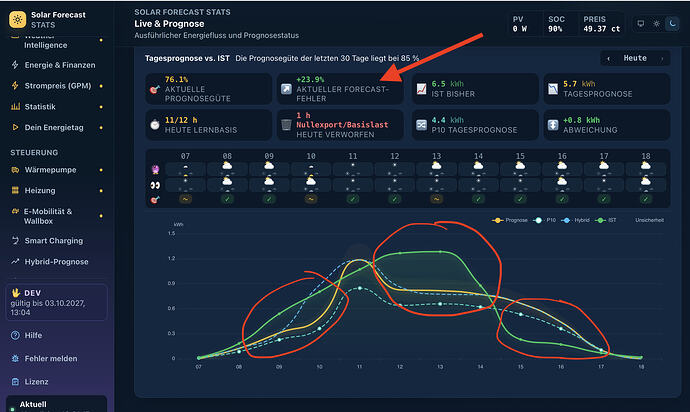Click the crystal ball forecast row icon
Viewport: 690px width, 412px height.
(155, 169)
